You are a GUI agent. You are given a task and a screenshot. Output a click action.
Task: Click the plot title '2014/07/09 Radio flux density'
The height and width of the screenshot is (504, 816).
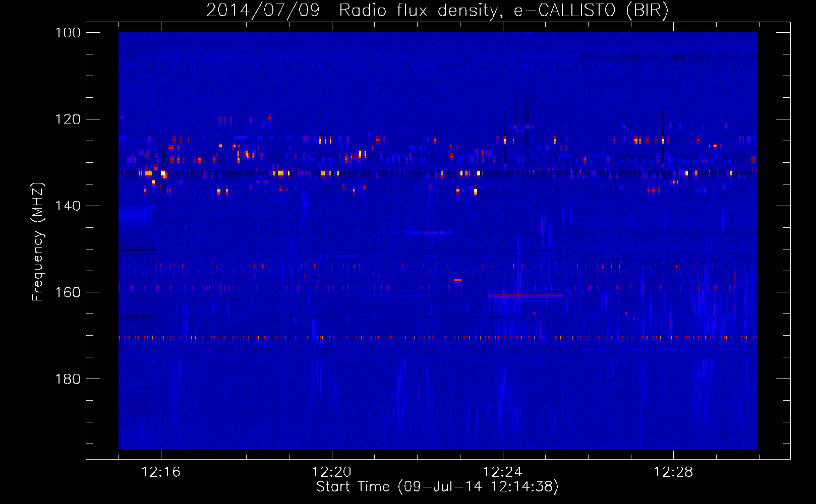(x=437, y=11)
